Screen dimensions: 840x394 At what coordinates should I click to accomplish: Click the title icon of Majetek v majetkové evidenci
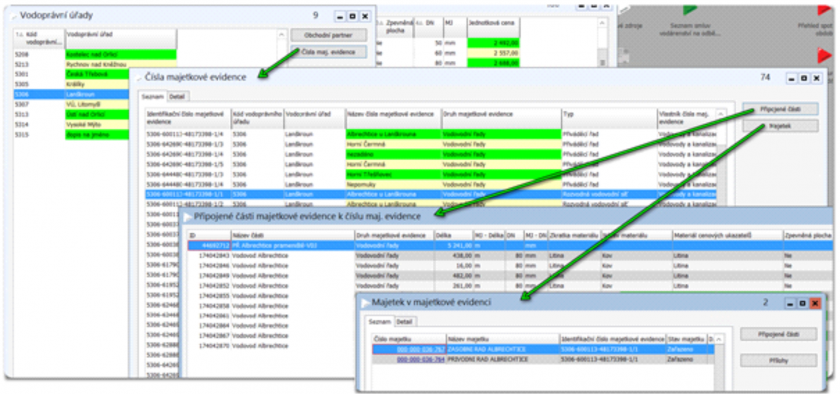(x=365, y=303)
